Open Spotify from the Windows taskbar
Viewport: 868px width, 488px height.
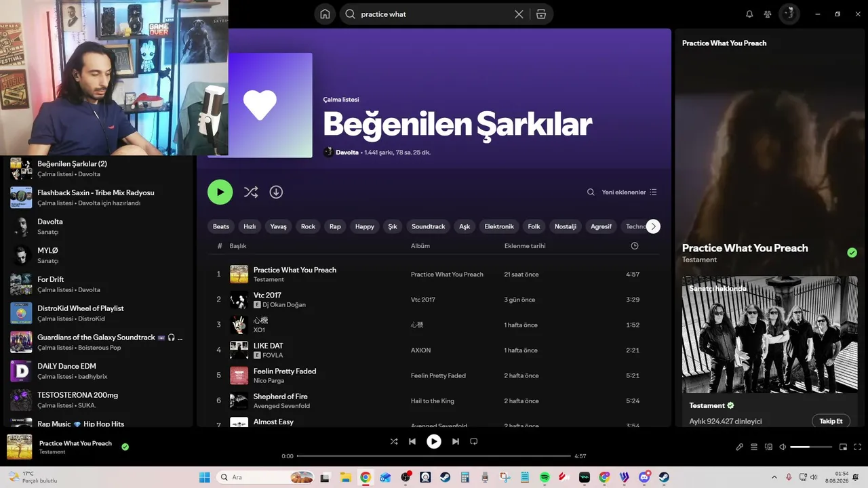pyautogui.click(x=545, y=477)
